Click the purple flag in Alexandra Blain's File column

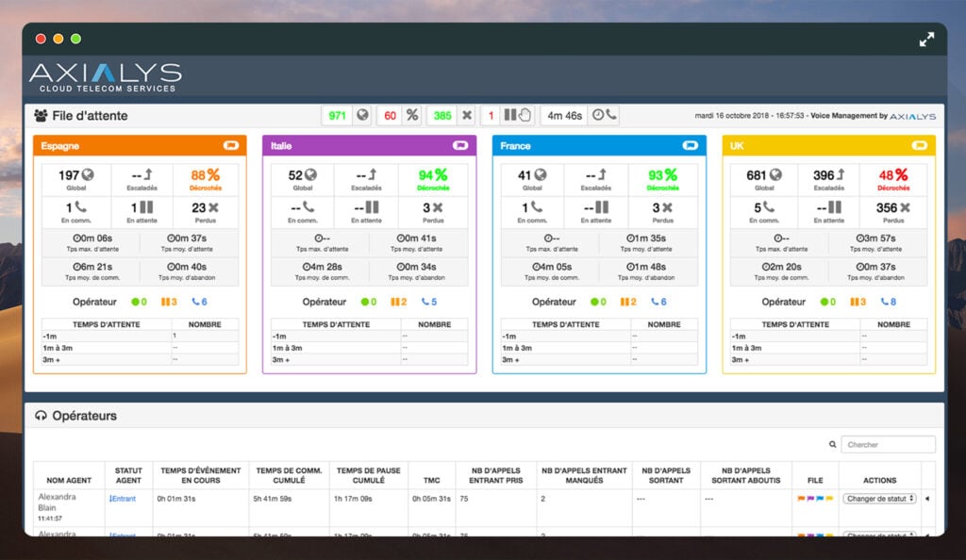click(x=810, y=499)
